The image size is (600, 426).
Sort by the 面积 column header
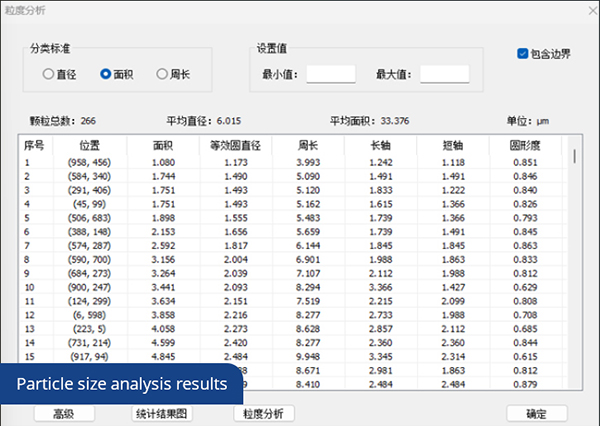point(163,145)
